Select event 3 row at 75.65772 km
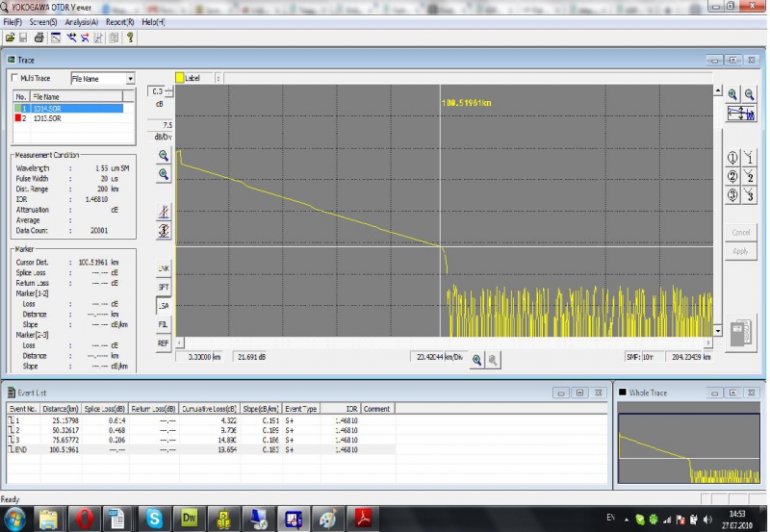The height and width of the screenshot is (532, 770). 201,440
